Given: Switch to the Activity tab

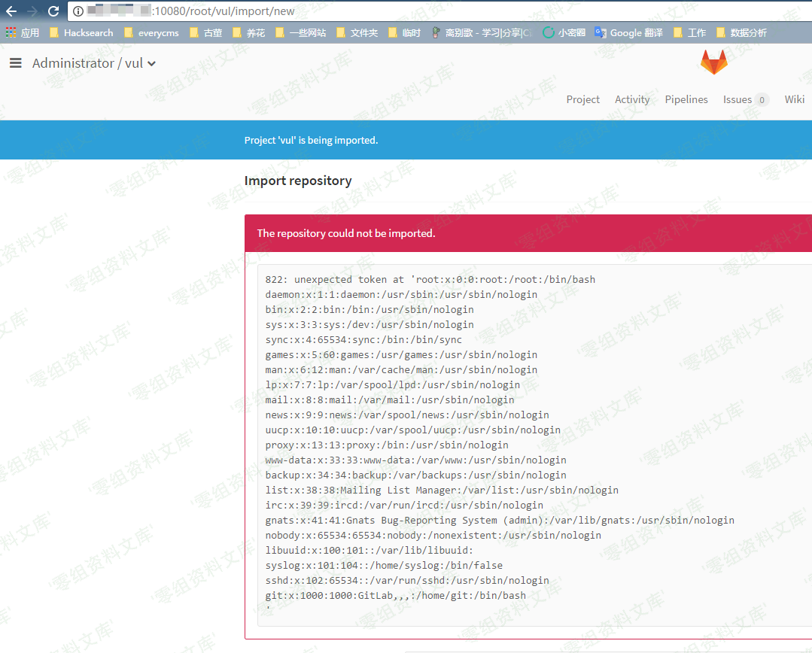Looking at the screenshot, I should coord(632,99).
